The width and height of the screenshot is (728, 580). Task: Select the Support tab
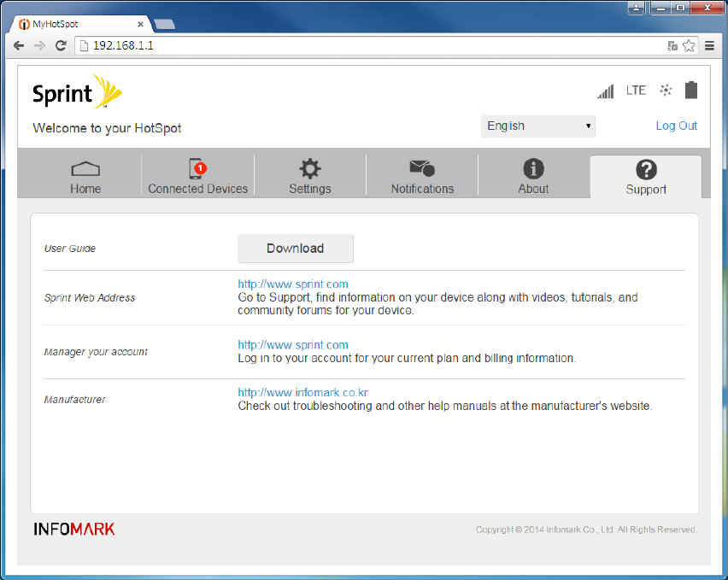(646, 178)
